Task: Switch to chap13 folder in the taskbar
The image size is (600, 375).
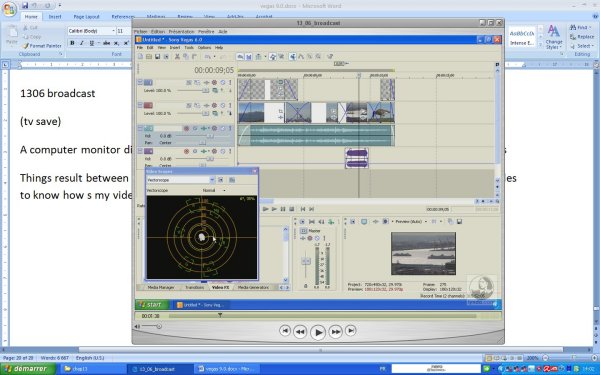Action: click(x=92, y=369)
